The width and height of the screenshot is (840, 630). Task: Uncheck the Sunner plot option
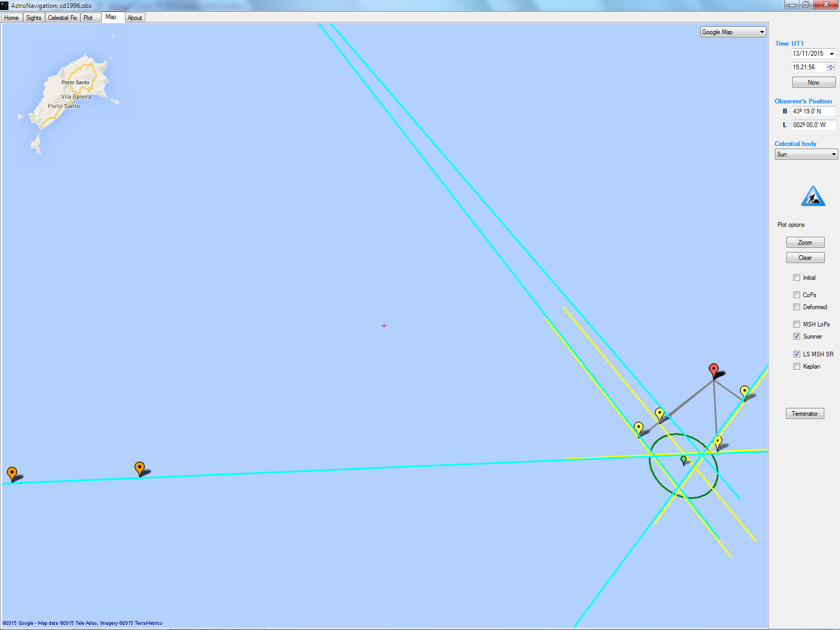pyautogui.click(x=796, y=337)
